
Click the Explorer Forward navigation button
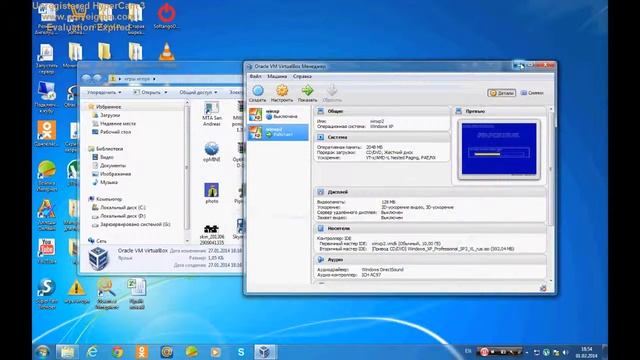(x=97, y=78)
